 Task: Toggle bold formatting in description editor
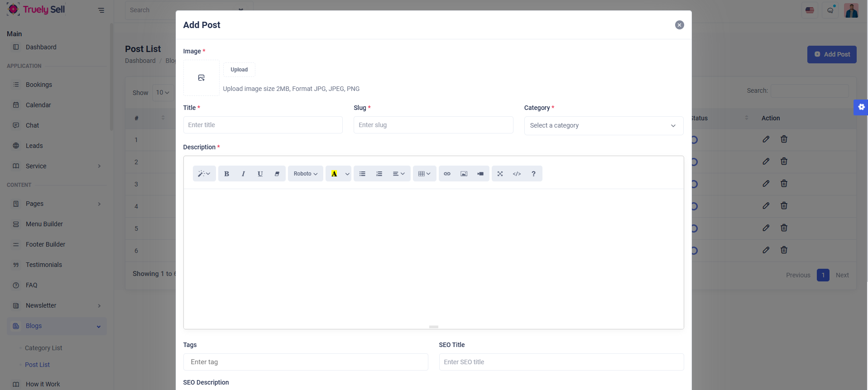tap(226, 174)
